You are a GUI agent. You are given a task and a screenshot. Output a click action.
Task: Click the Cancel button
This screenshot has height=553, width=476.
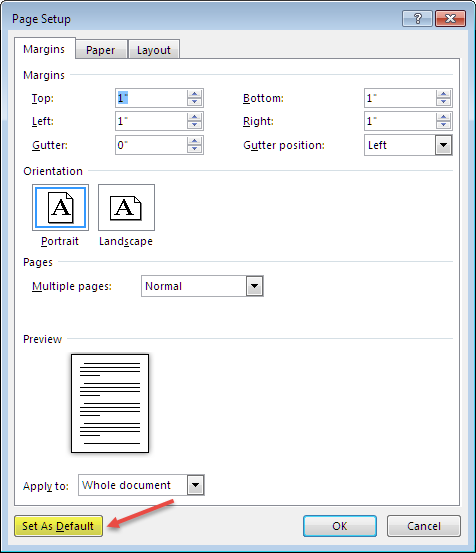(424, 526)
